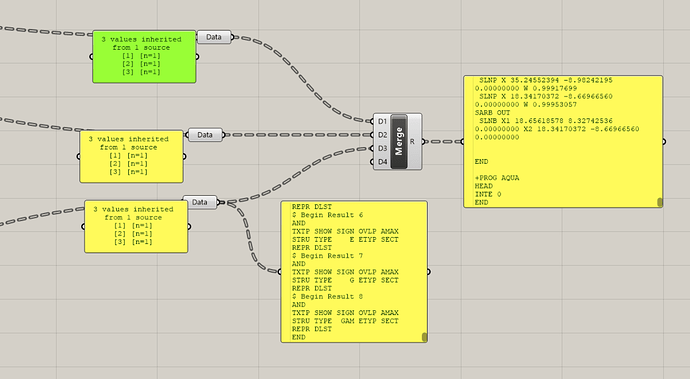
Task: Click the scroll handle of PROG AQUA panel
Action: (660, 202)
